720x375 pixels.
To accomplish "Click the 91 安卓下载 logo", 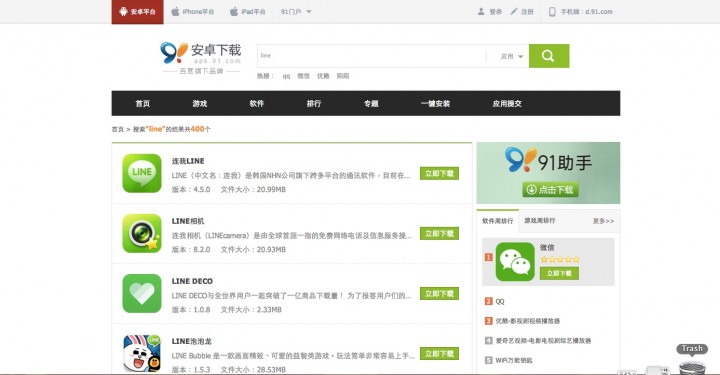I will point(201,57).
